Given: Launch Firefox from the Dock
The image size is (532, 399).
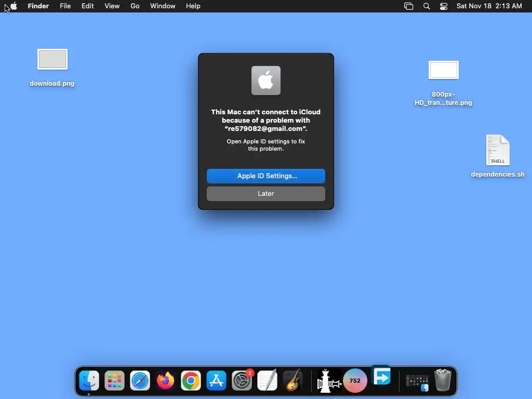Looking at the screenshot, I should point(165,380).
